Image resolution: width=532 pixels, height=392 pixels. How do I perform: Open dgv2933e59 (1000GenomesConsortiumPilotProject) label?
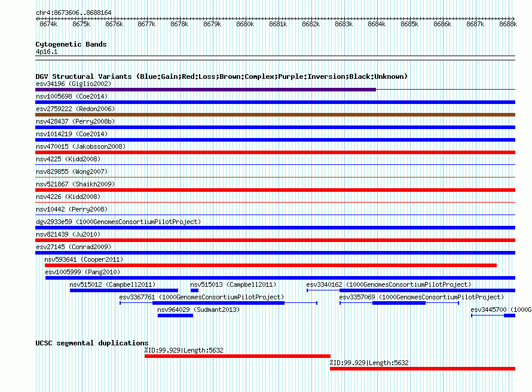118,222
